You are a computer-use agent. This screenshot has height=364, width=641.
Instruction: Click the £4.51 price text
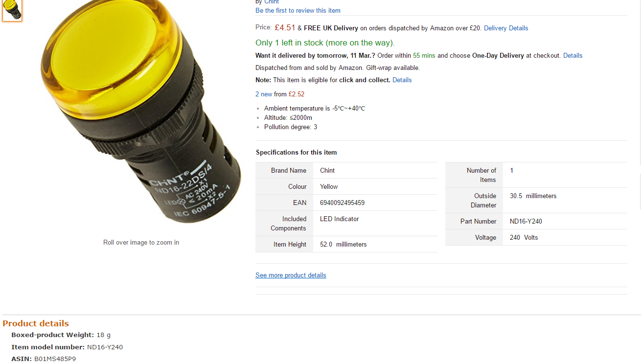(x=285, y=27)
